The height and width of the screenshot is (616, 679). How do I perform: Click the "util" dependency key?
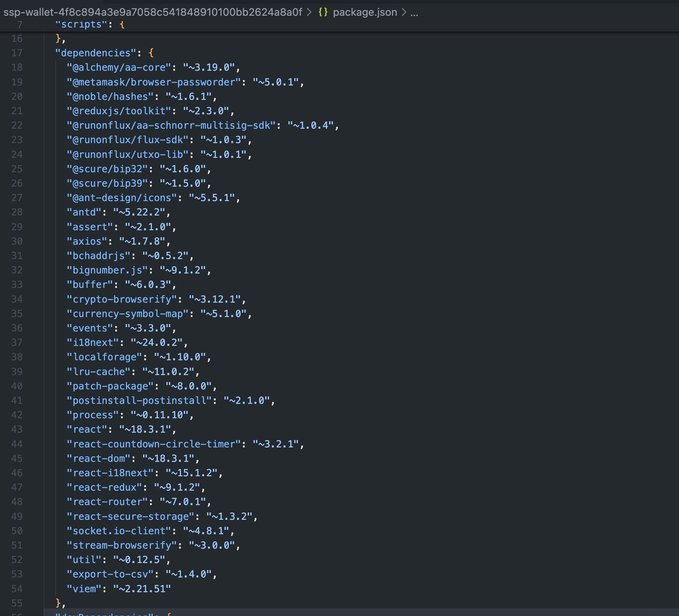coord(84,560)
